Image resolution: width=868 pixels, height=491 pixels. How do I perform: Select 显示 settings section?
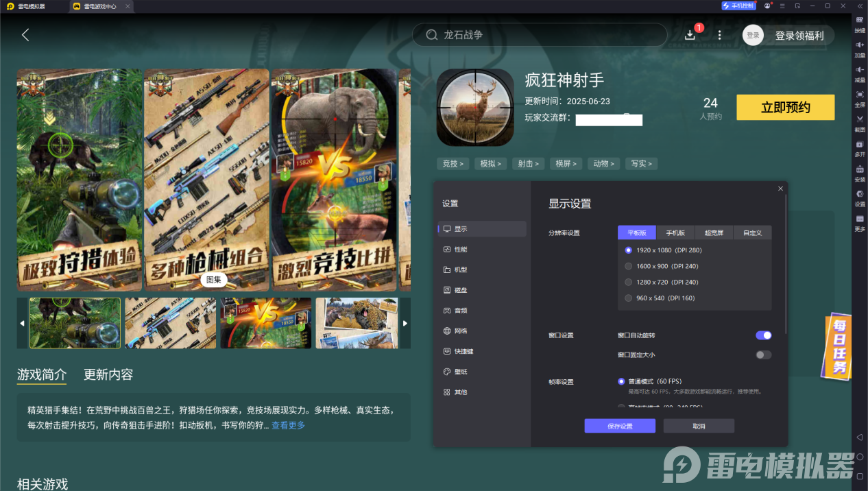point(482,229)
